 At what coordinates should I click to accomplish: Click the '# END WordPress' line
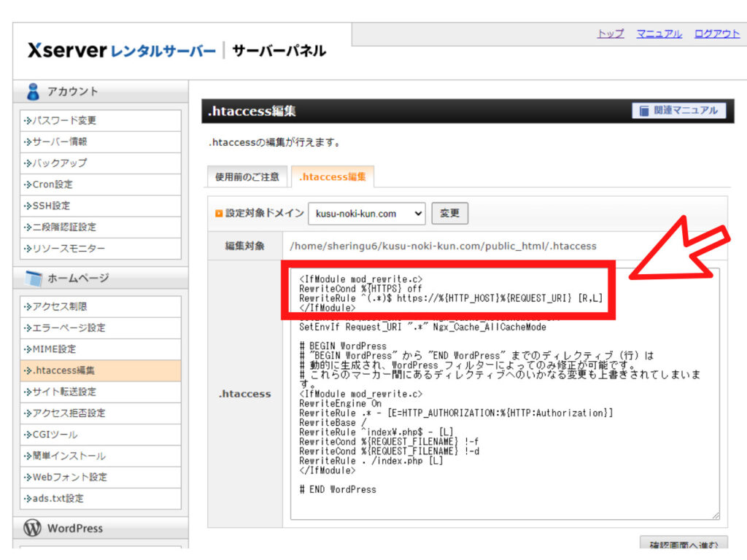pos(338,489)
